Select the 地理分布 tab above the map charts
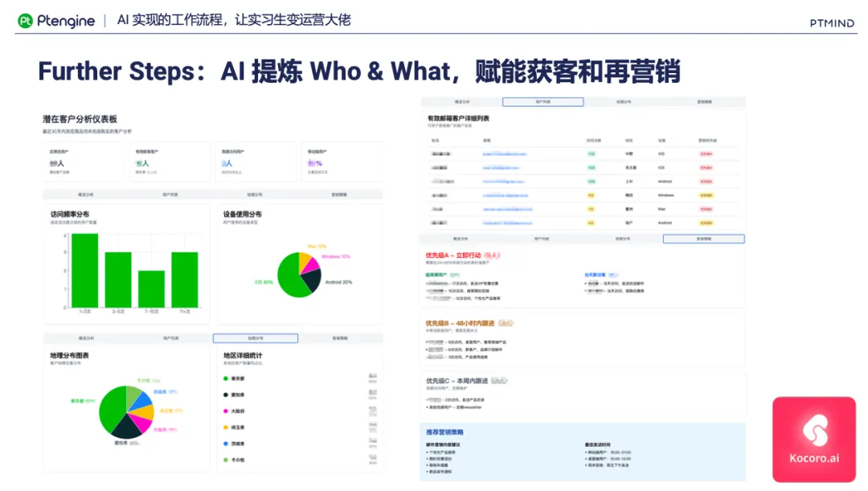The image size is (868, 491). point(255,338)
